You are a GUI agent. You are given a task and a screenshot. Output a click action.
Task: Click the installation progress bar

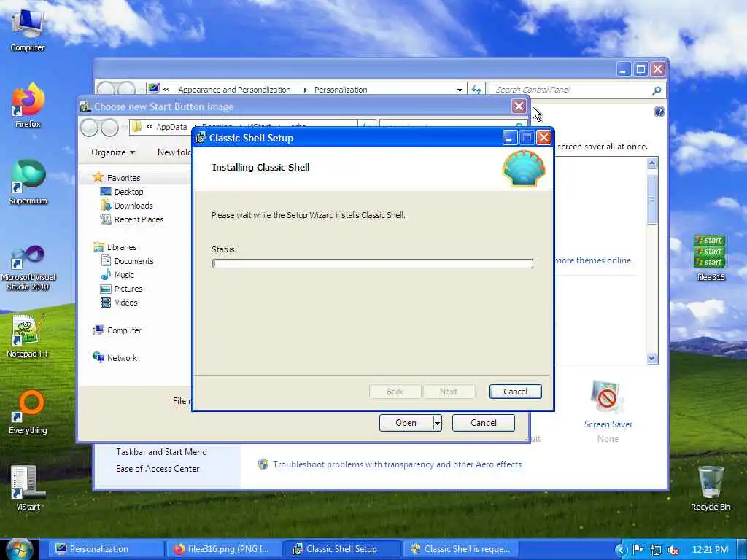(372, 263)
